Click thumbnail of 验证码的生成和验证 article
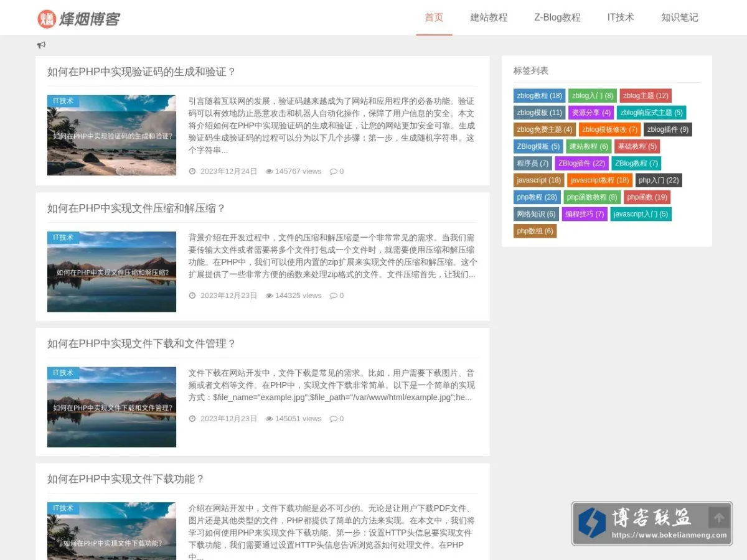The width and height of the screenshot is (747, 560). pyautogui.click(x=111, y=135)
